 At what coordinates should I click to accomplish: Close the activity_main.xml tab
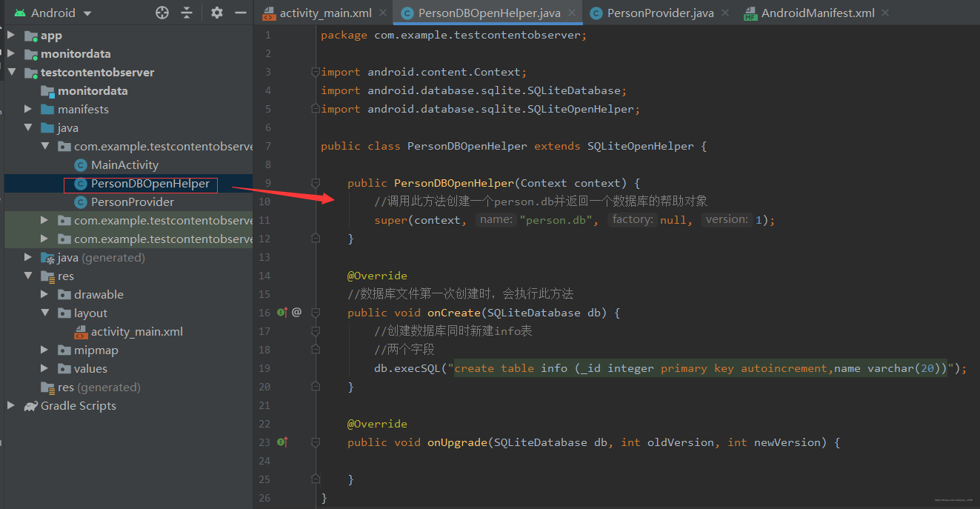tap(382, 13)
